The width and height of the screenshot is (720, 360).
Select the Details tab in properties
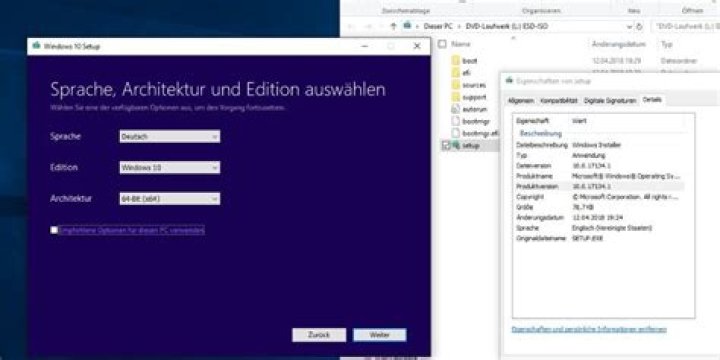click(x=652, y=100)
